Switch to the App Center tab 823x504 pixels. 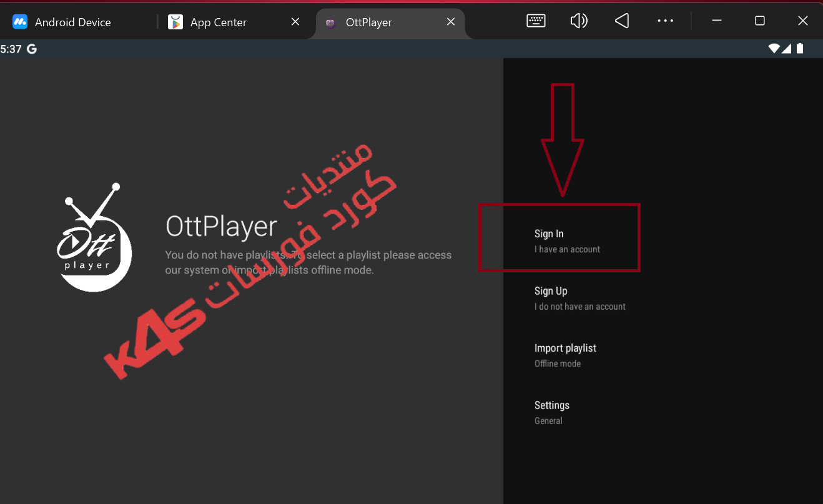pos(219,22)
